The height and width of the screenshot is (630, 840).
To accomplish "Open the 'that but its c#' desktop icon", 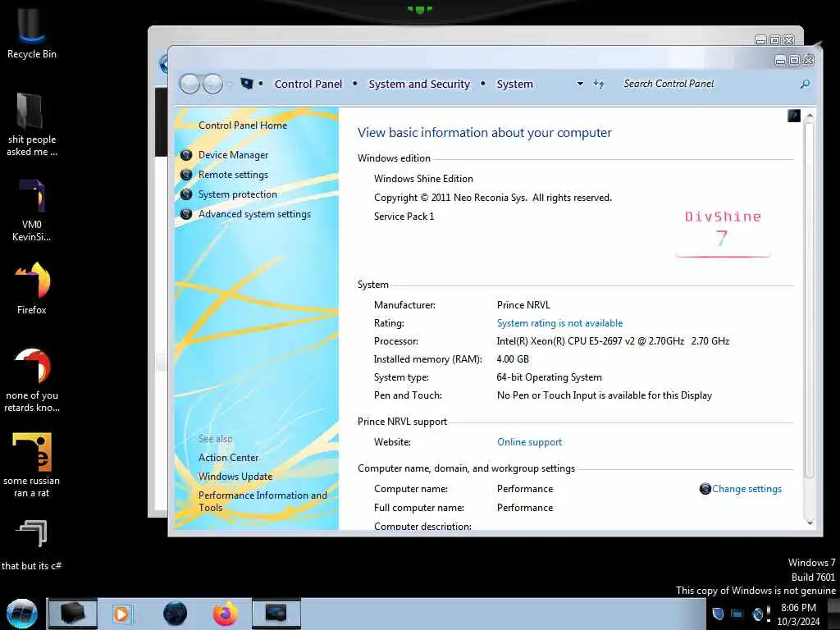I will tap(32, 545).
